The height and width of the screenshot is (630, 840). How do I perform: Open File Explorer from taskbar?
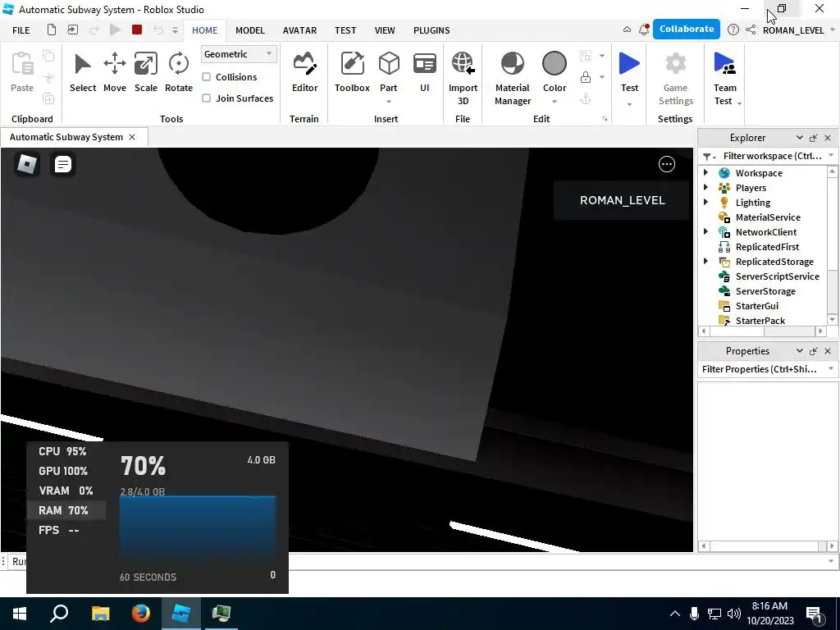pyautogui.click(x=100, y=614)
